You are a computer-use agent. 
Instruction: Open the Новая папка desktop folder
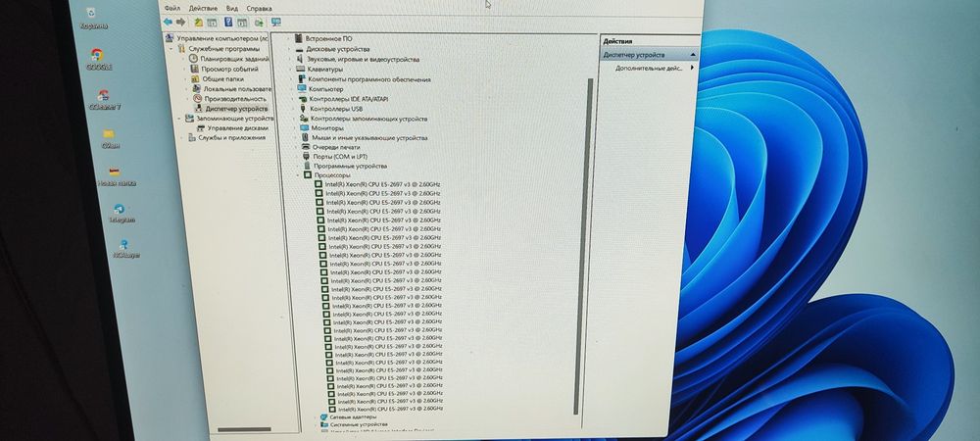click(x=115, y=176)
